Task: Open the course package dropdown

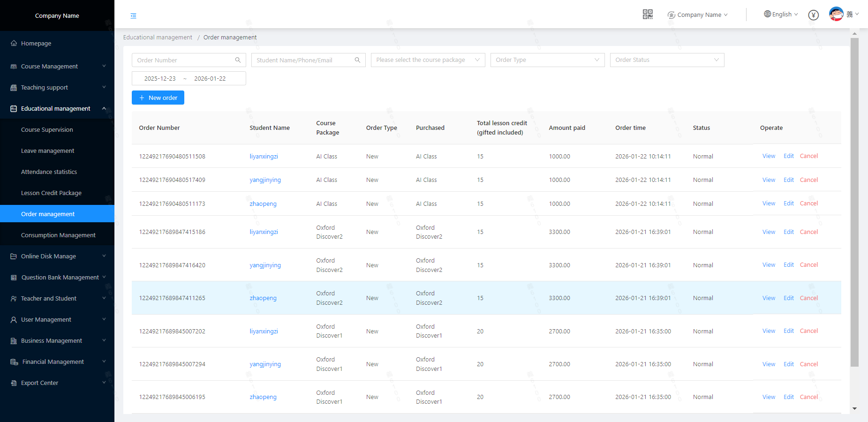Action: (428, 60)
